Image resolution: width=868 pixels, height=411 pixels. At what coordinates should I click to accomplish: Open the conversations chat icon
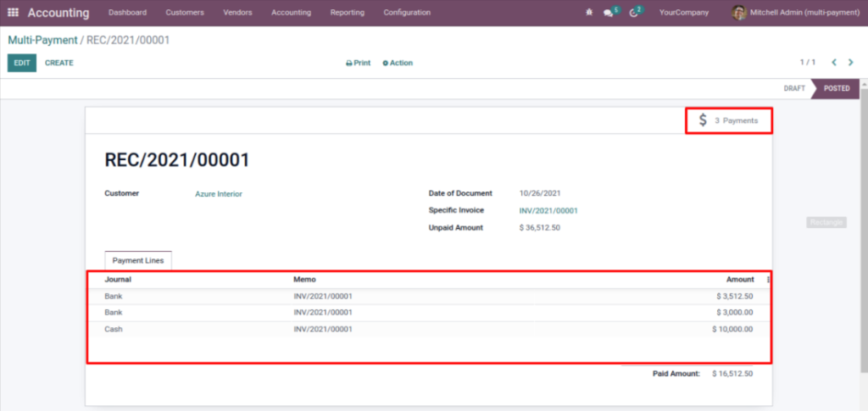(x=609, y=13)
